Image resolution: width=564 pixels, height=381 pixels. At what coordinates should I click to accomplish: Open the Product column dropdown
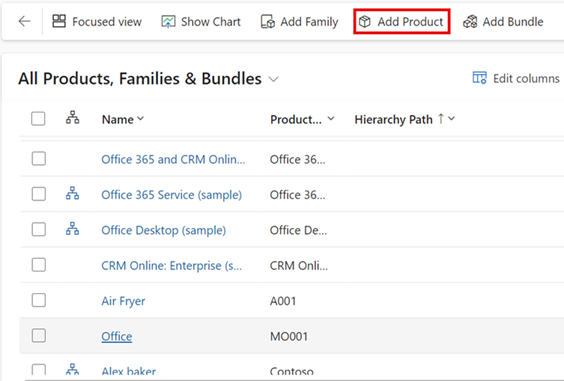tap(331, 118)
